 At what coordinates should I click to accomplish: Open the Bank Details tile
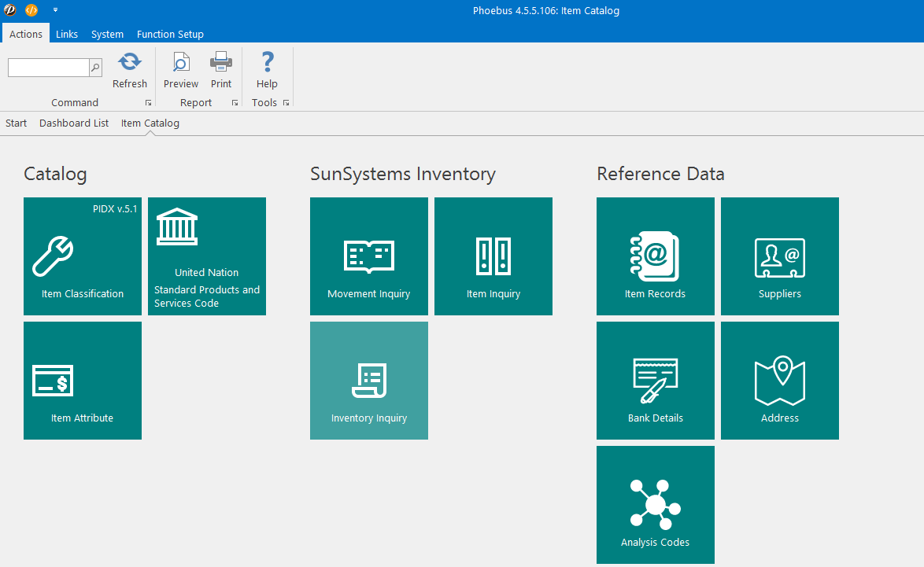point(656,381)
